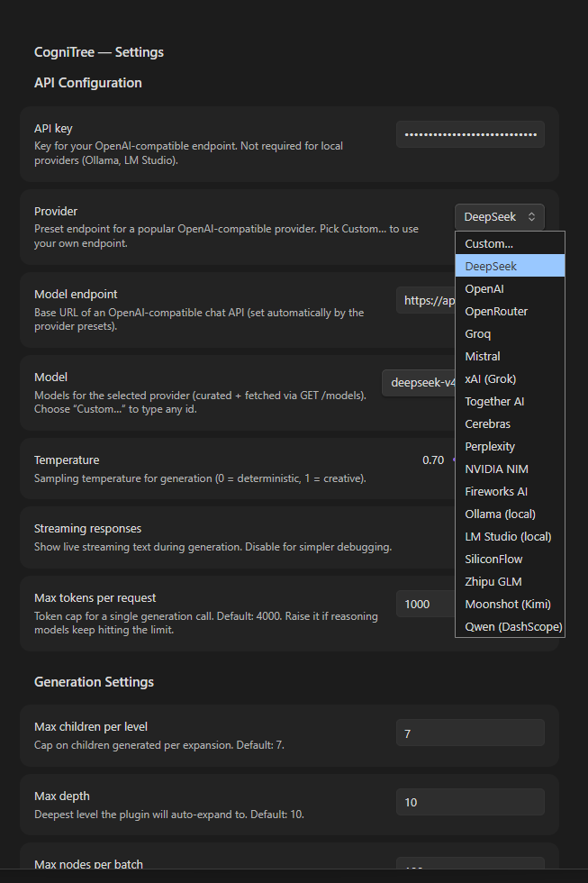
Task: Click the Model endpoint URL field
Action: tap(425, 300)
